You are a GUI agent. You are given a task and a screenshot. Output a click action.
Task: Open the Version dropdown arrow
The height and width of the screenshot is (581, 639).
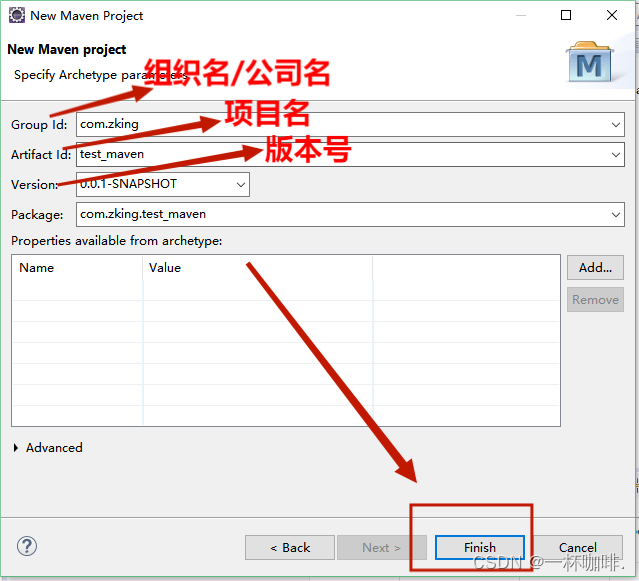click(x=241, y=185)
